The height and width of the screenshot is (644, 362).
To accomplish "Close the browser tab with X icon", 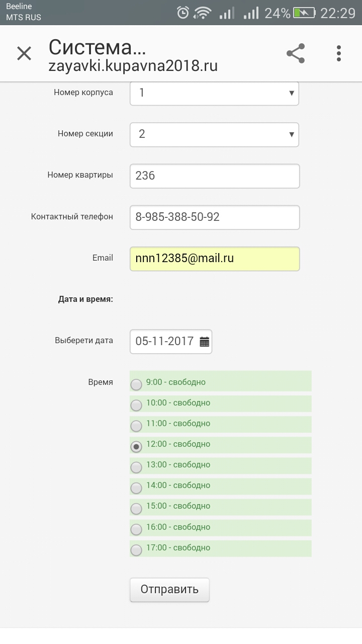I will tap(24, 53).
